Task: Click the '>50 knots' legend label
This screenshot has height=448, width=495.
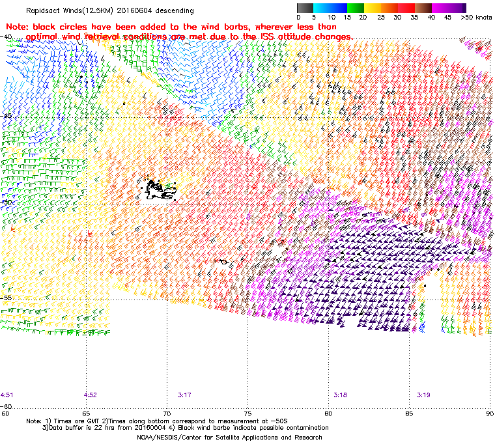Action: 476,18
